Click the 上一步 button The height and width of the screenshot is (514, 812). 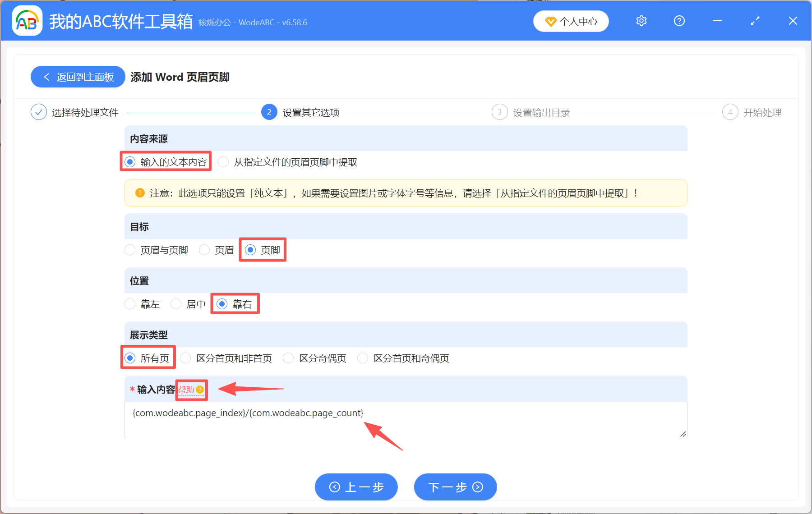pos(356,487)
